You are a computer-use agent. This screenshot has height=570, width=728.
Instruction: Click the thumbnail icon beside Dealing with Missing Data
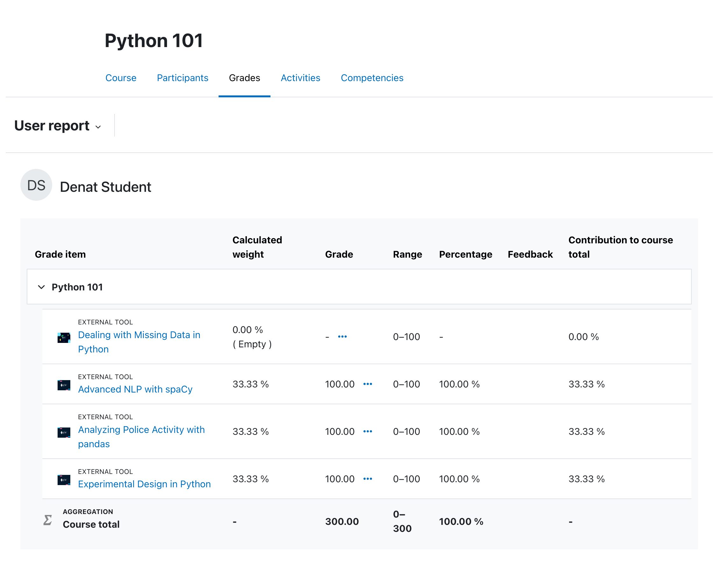[63, 337]
